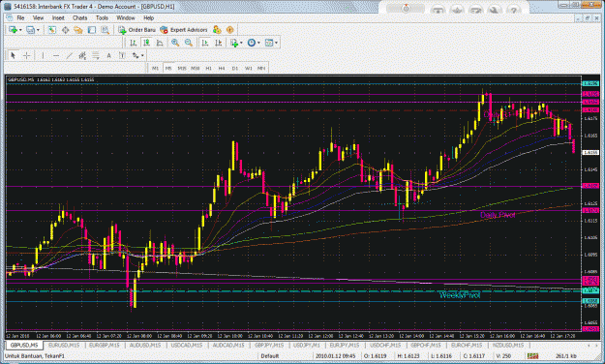Select the MN timeframe button
Image resolution: width=605 pixels, height=364 pixels.
click(261, 68)
